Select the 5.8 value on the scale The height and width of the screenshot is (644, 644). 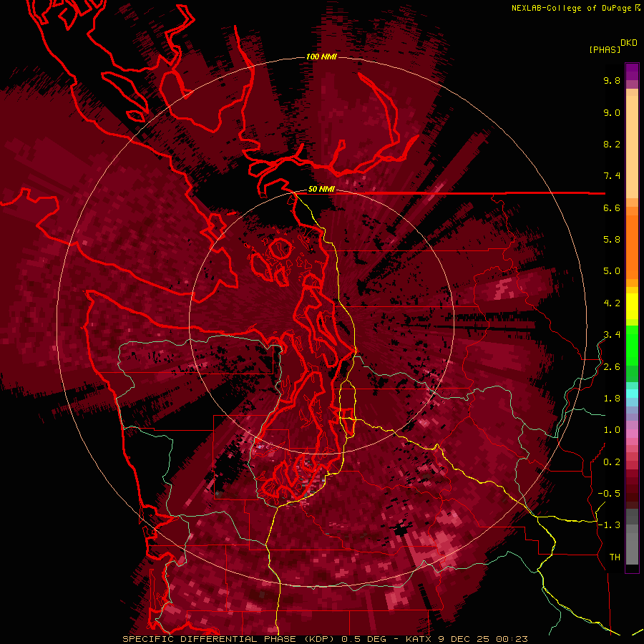[x=612, y=240]
